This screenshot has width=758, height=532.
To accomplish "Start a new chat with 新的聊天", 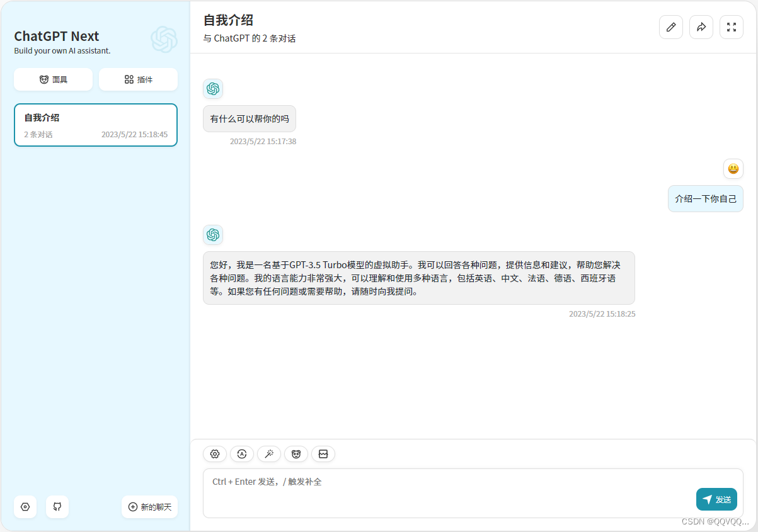I will click(x=149, y=507).
